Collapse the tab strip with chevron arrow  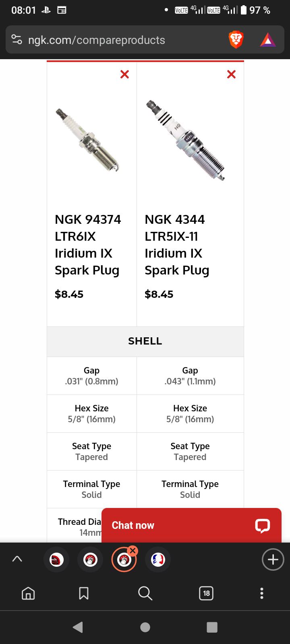click(17, 559)
